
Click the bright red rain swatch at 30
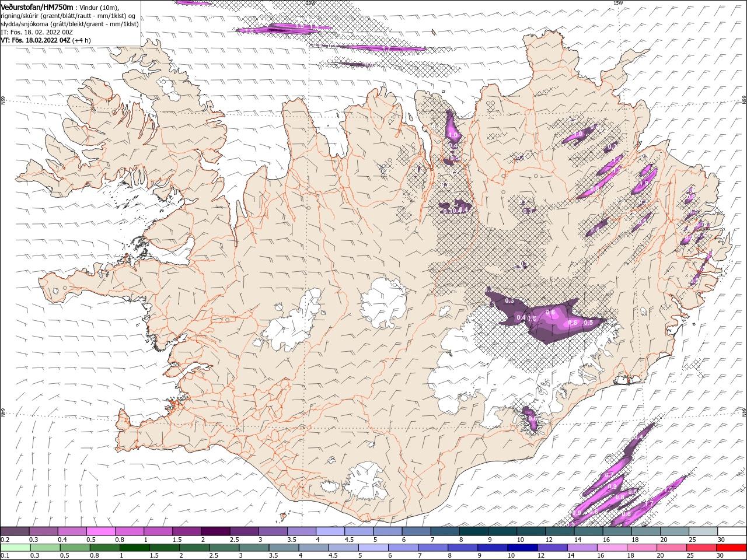(731, 548)
